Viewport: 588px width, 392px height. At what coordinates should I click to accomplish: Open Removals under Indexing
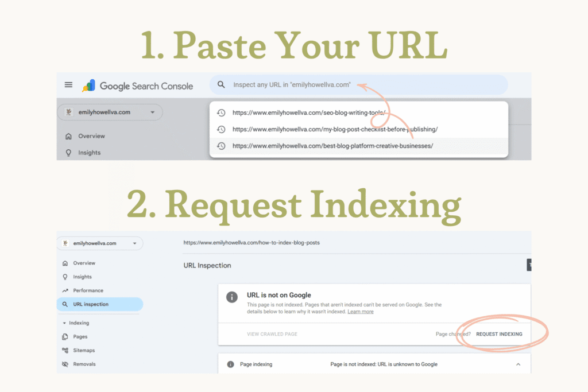click(x=84, y=364)
